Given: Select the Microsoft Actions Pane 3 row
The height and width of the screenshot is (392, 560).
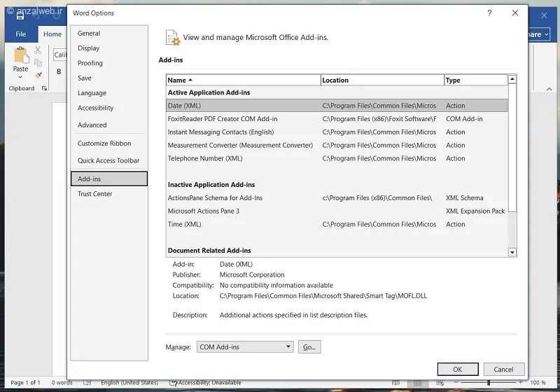Looking at the screenshot, I should click(337, 211).
